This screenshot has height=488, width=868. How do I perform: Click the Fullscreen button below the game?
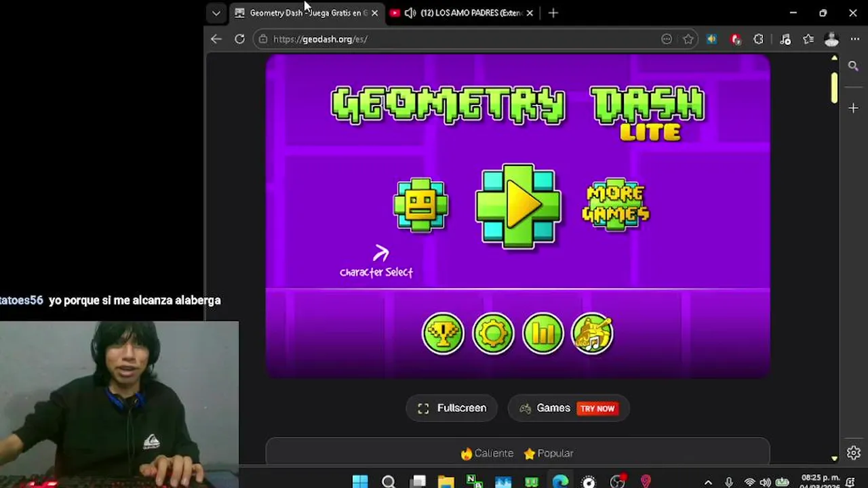click(x=452, y=408)
